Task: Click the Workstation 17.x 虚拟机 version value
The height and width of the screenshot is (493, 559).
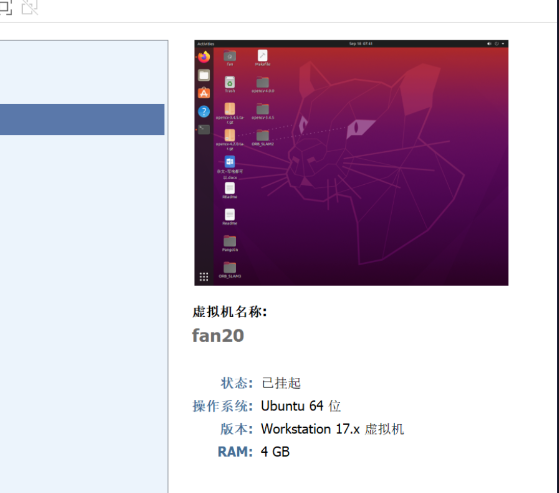Action: click(332, 429)
